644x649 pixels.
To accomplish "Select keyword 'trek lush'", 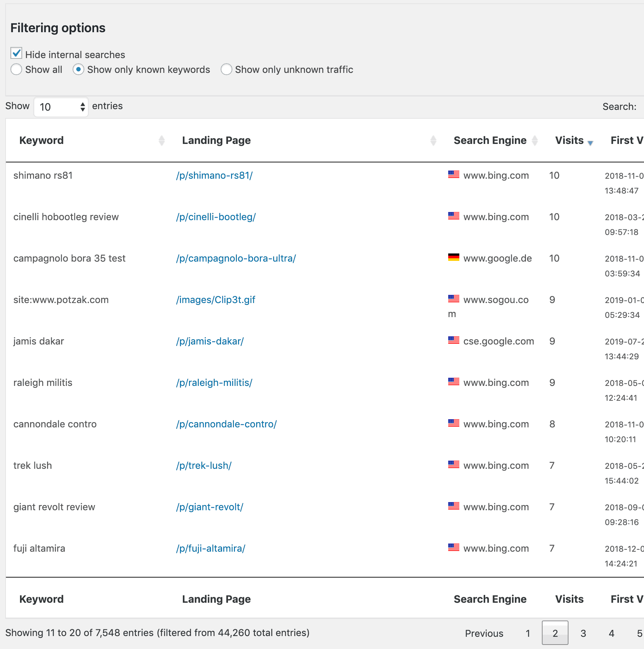I will (33, 465).
